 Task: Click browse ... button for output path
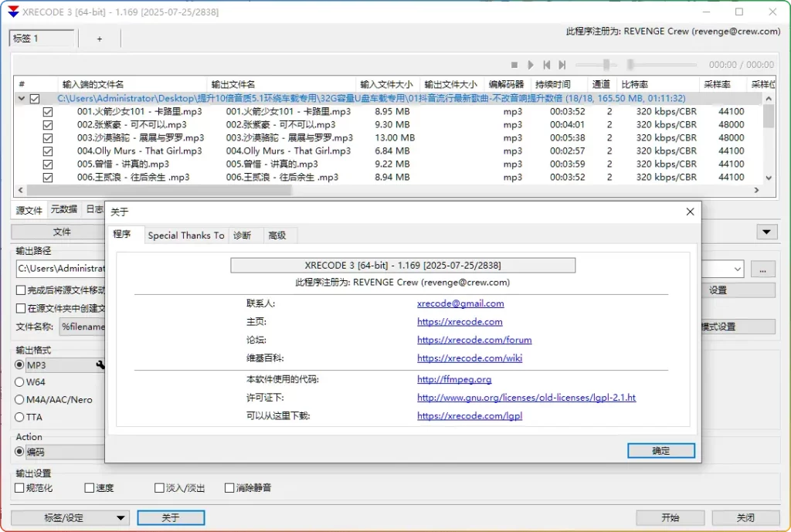click(762, 269)
